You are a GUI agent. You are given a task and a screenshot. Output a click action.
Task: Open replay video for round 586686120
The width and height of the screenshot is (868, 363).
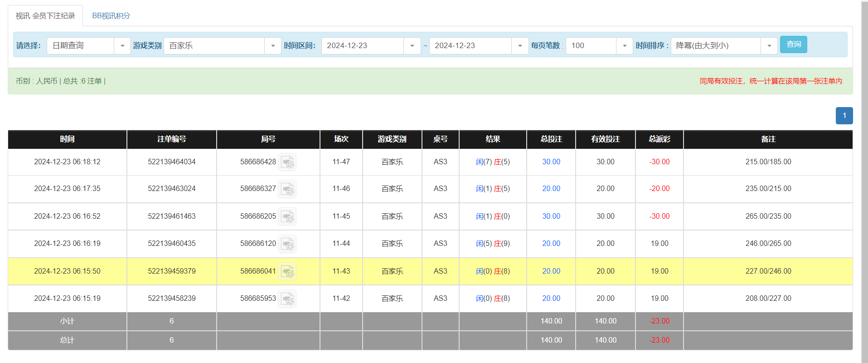pos(287,244)
